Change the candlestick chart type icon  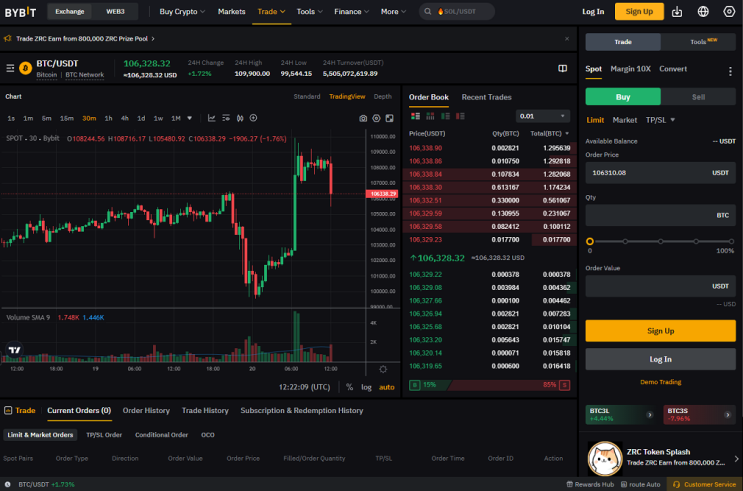tap(240, 118)
